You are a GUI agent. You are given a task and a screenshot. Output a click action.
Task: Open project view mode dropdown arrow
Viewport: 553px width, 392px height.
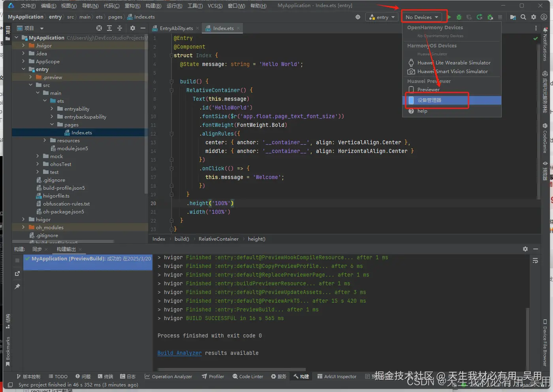[42, 28]
